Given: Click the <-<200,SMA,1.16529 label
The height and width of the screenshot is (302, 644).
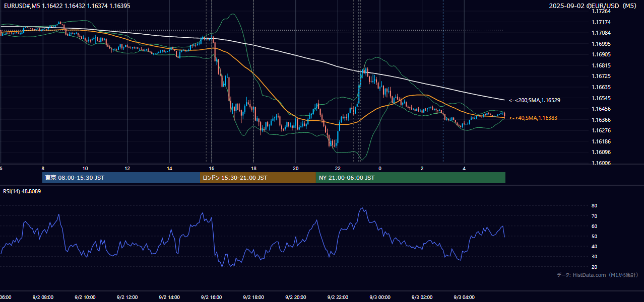Looking at the screenshot, I should [534, 101].
